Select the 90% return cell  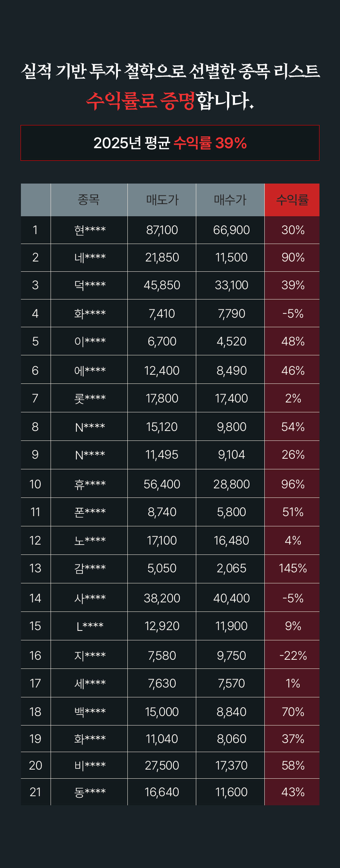pyautogui.click(x=292, y=258)
